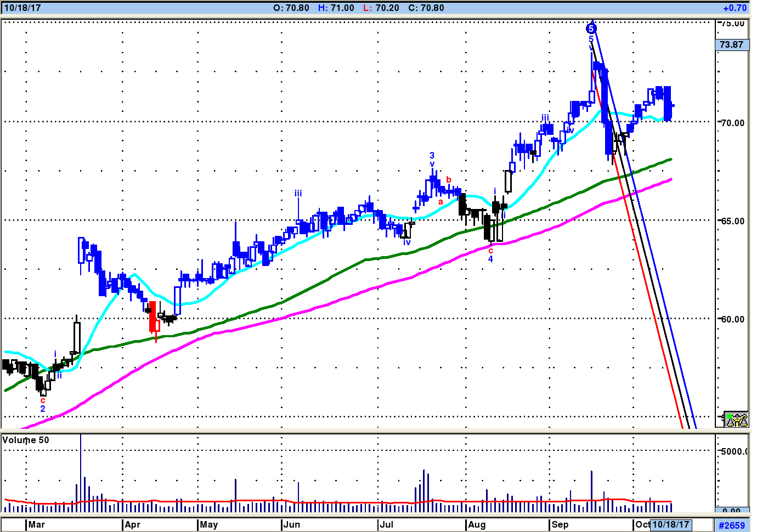Click the red candlestick in April
This screenshot has width=768, height=532.
[153, 316]
